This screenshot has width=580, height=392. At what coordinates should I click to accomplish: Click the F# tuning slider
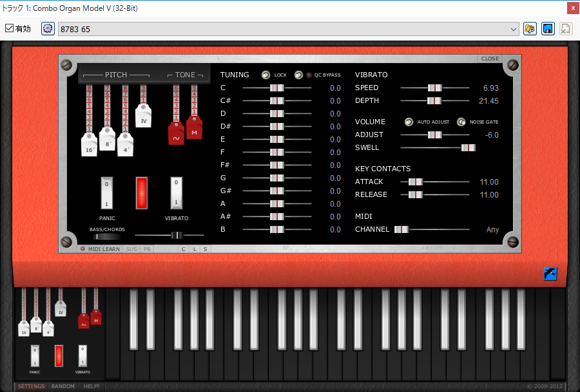pyautogui.click(x=277, y=165)
